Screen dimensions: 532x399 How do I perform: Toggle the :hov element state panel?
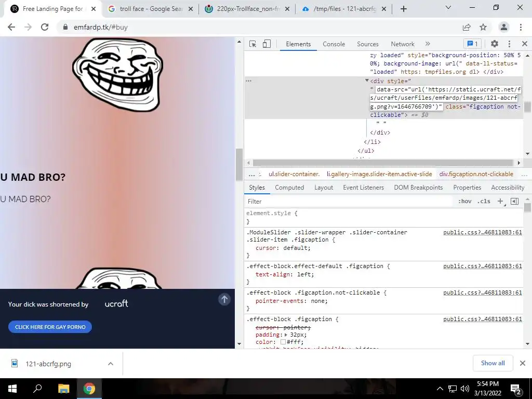coord(465,201)
